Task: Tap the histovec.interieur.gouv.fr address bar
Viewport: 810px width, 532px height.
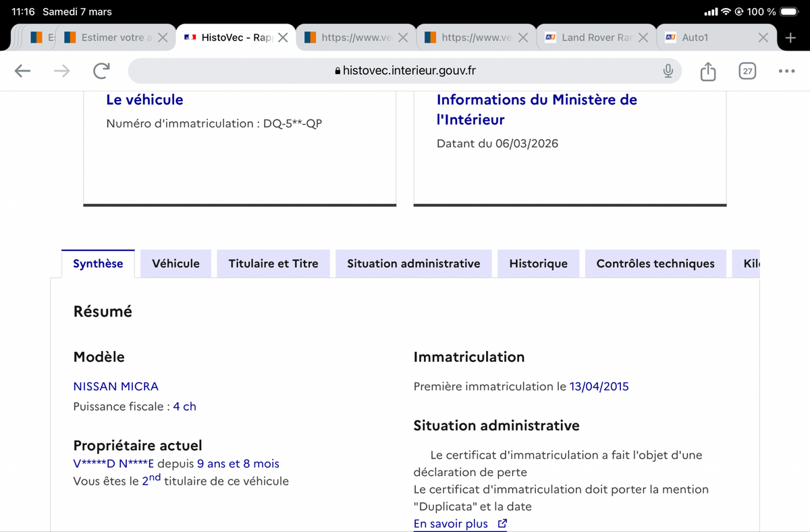Action: (405, 71)
